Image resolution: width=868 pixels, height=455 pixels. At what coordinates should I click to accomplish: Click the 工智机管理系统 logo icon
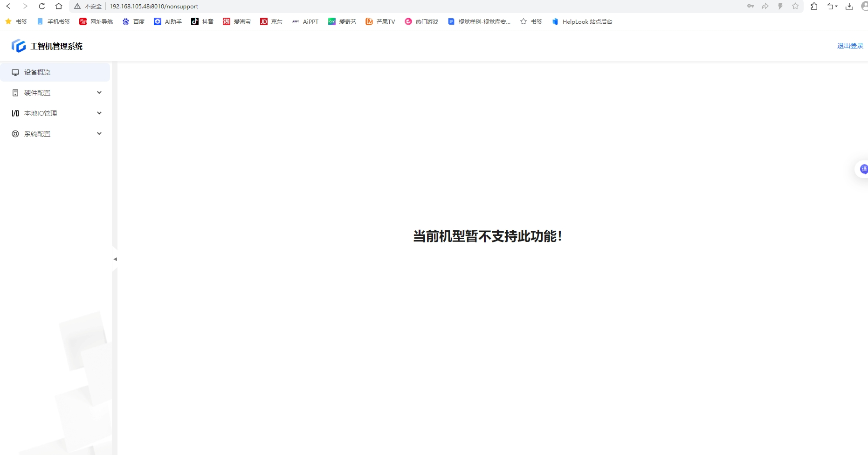(x=19, y=46)
